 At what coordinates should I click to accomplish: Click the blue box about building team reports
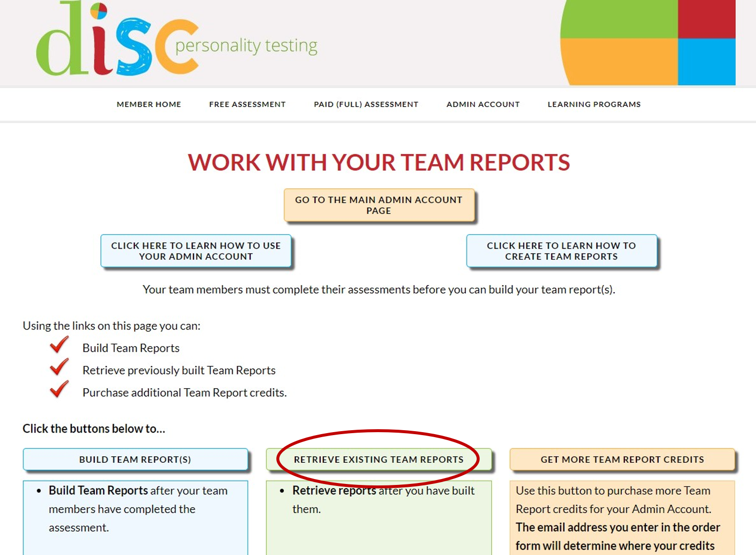(135, 518)
